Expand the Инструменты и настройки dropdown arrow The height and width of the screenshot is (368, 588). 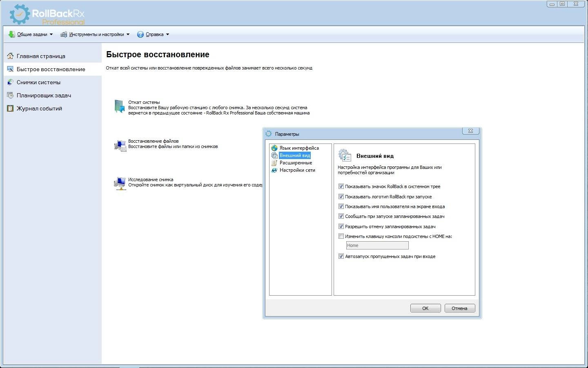pos(128,34)
